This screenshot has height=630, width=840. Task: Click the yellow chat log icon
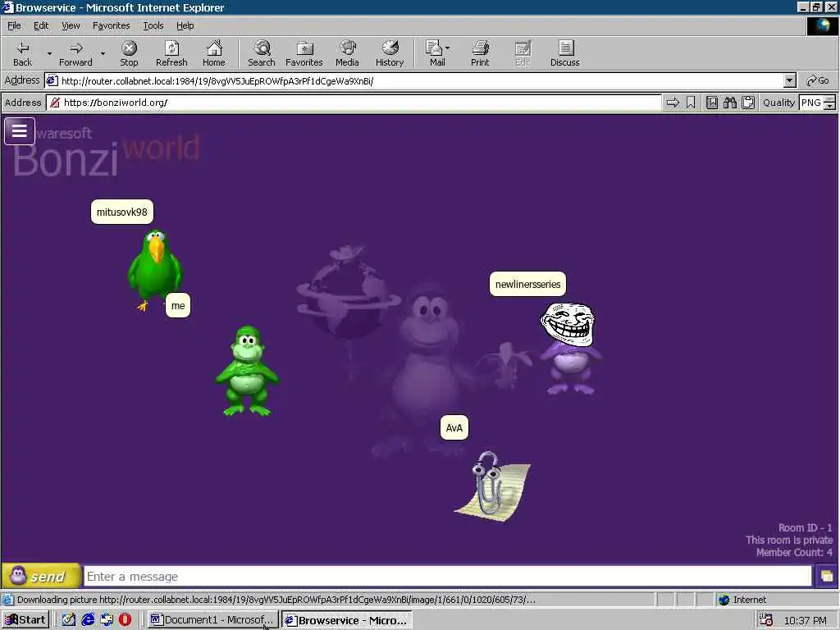pos(827,577)
